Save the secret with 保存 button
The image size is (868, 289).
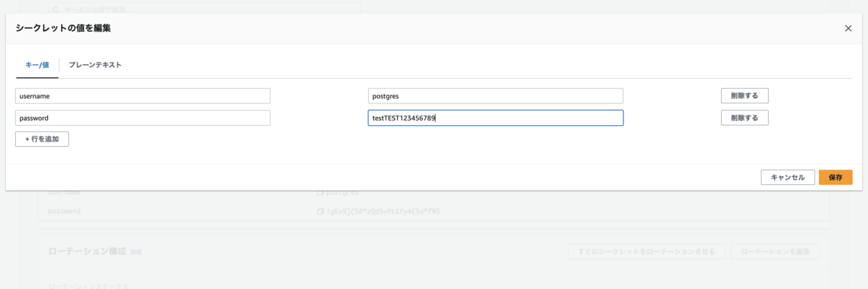point(835,177)
